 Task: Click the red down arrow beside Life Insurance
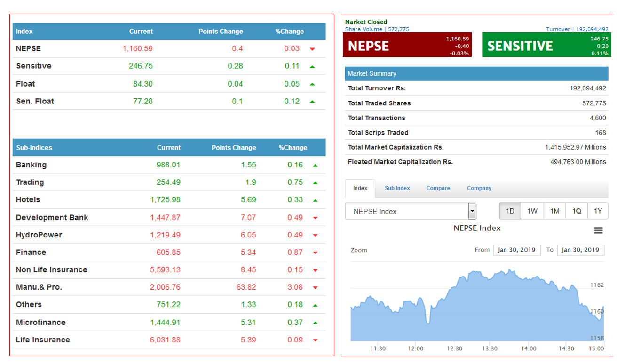pos(315,340)
